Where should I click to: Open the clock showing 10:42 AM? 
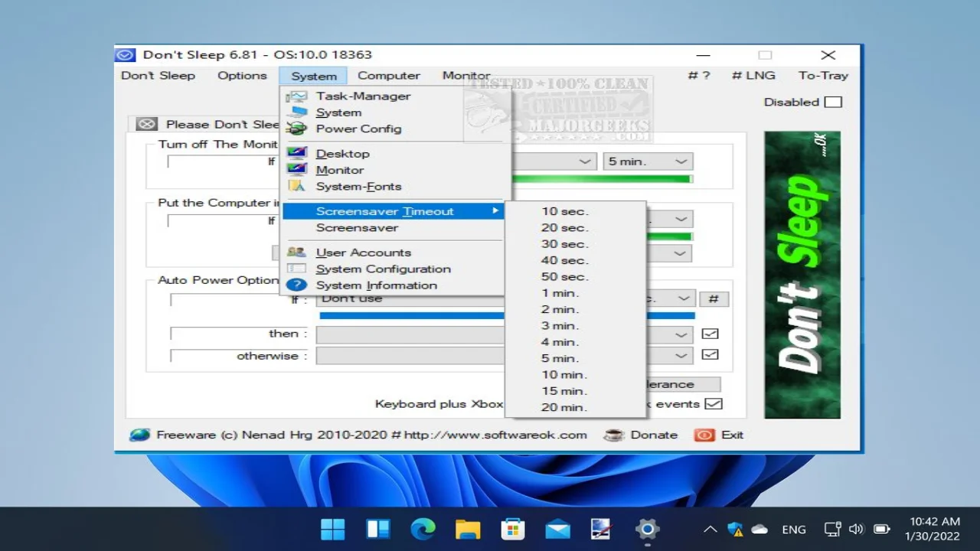tap(932, 529)
